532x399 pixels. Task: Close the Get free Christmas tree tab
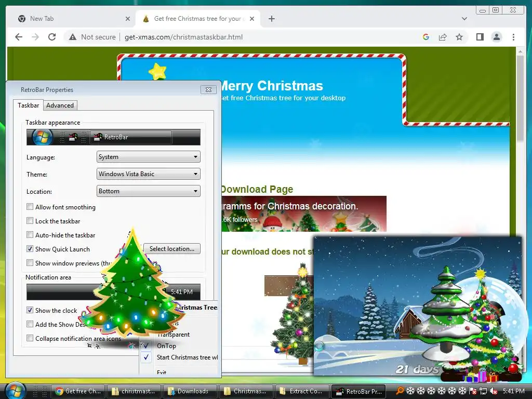(252, 19)
